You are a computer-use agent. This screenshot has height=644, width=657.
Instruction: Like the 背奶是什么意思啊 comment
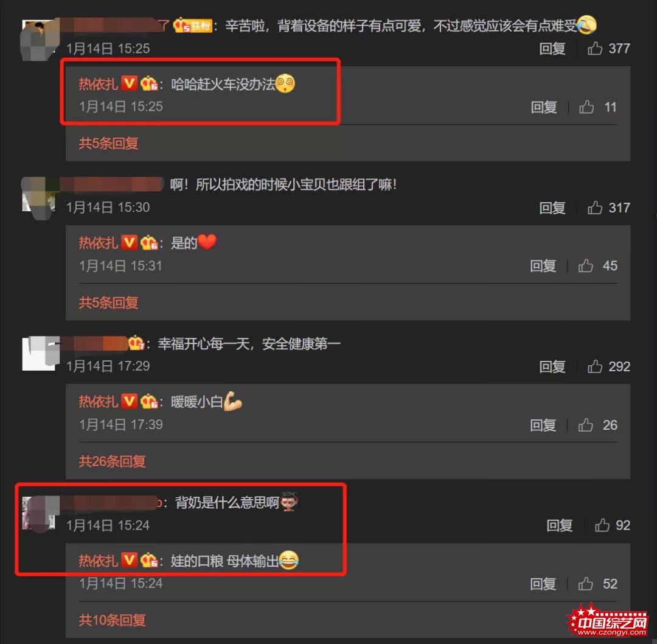(x=602, y=525)
